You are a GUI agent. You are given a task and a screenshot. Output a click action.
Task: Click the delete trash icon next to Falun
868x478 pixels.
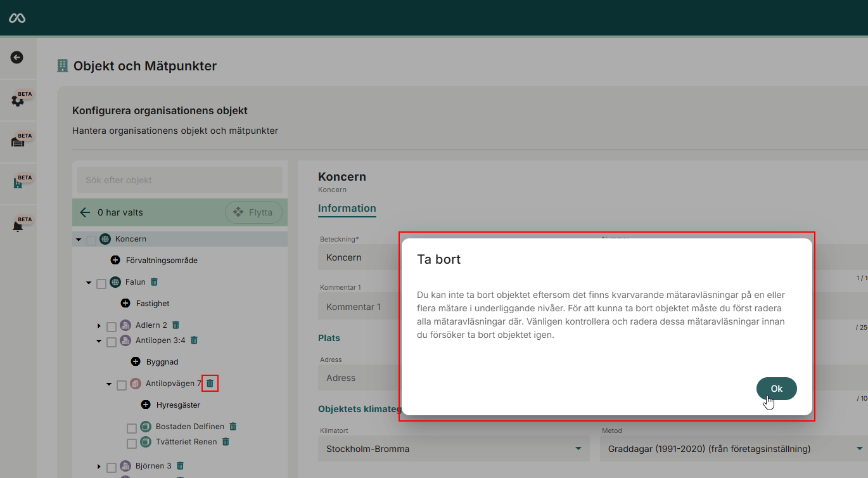tap(153, 281)
